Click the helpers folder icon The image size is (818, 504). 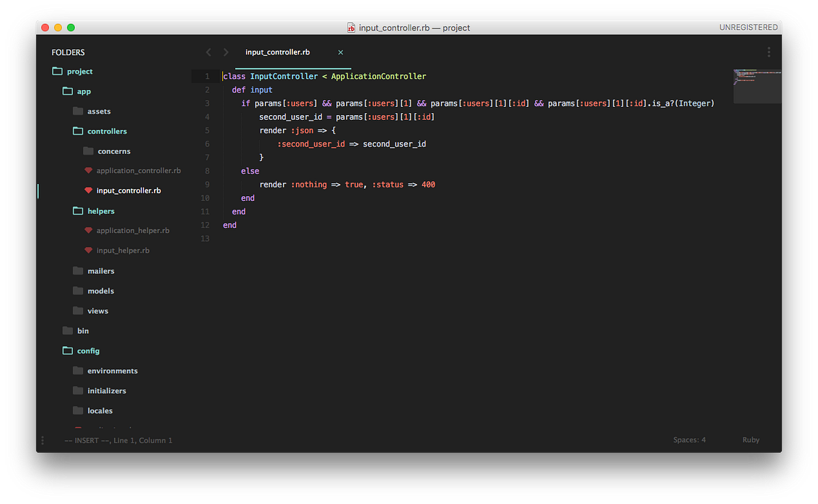click(x=78, y=211)
